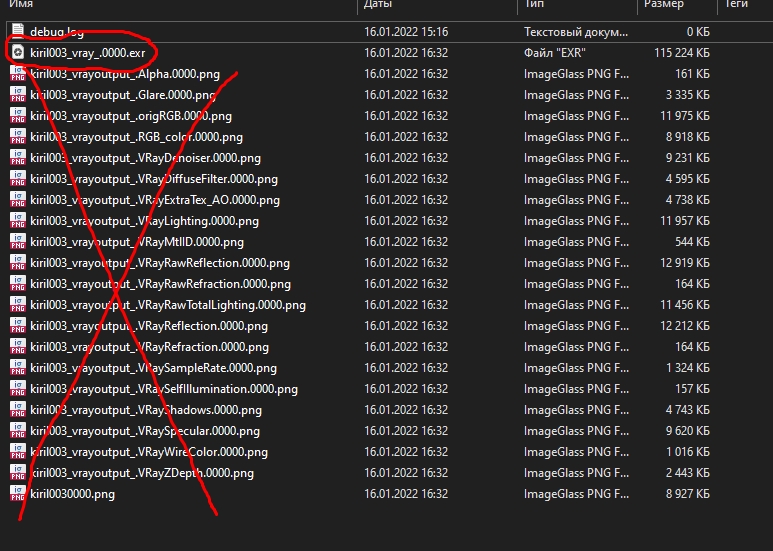Click the kiril003_vray_.0000.exr file icon
Viewport: 773px width, 551px height.
coord(17,52)
